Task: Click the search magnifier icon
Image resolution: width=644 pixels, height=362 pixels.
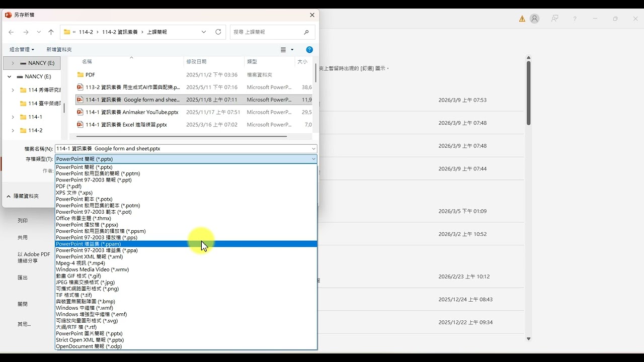Action: coord(306,32)
